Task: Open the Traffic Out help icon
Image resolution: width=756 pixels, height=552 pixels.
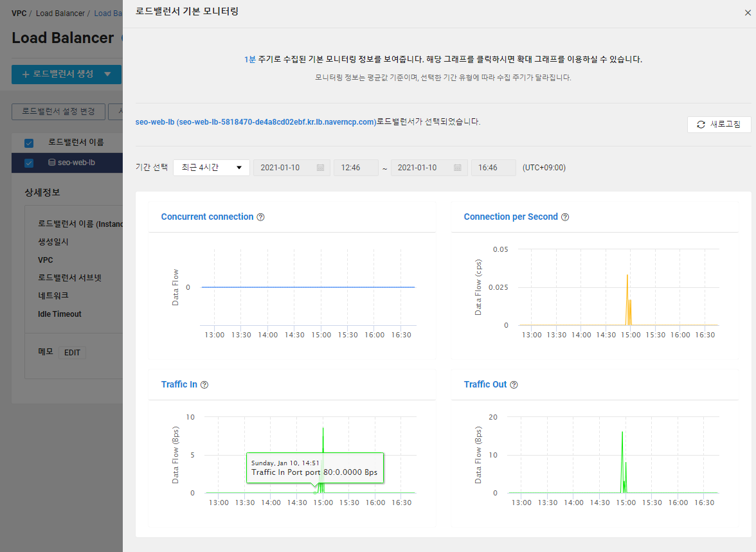Action: [514, 385]
